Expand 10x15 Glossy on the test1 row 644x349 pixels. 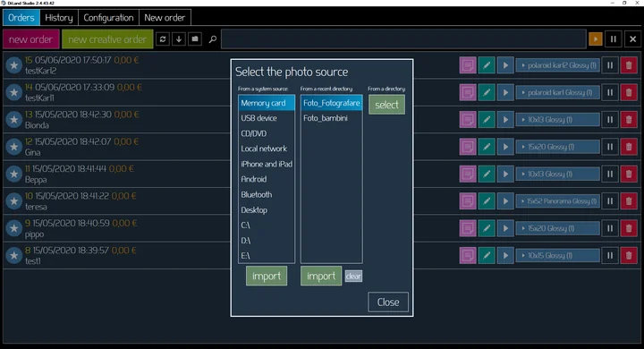(558, 255)
